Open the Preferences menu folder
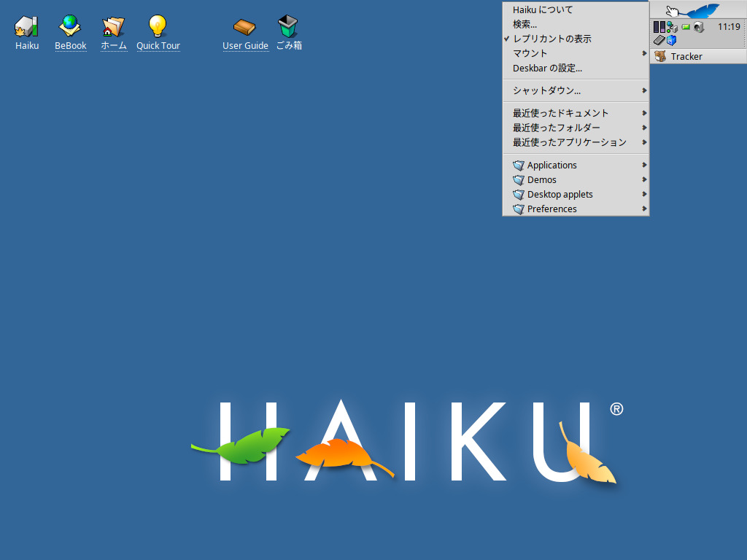747x560 pixels. coord(551,209)
